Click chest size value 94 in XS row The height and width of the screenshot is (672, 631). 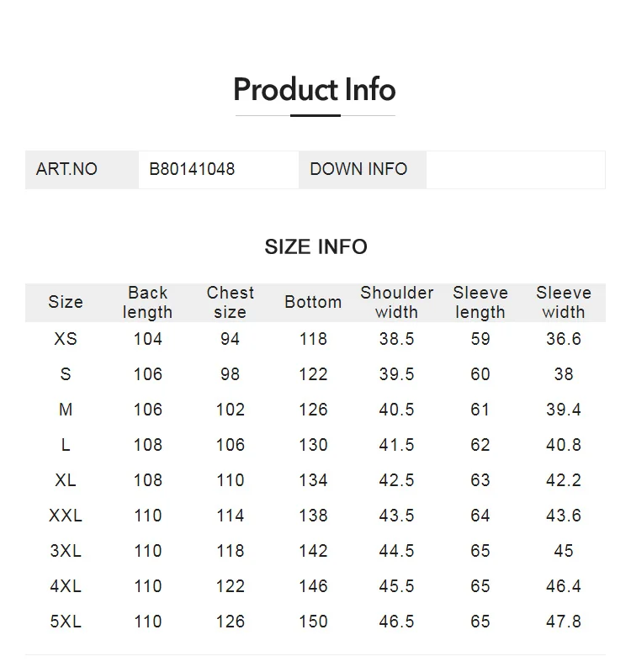(x=231, y=339)
